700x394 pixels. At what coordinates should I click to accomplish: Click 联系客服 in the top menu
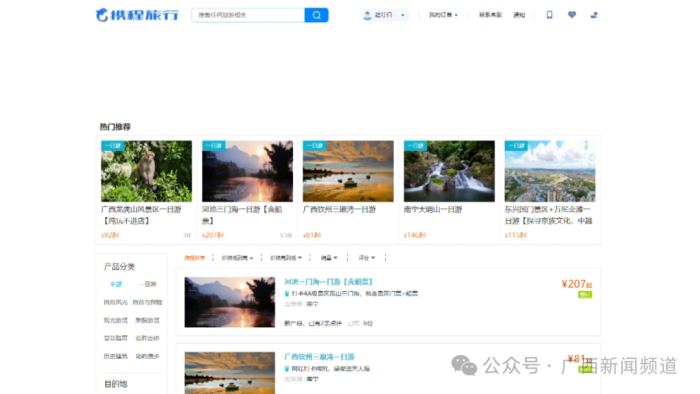490,15
